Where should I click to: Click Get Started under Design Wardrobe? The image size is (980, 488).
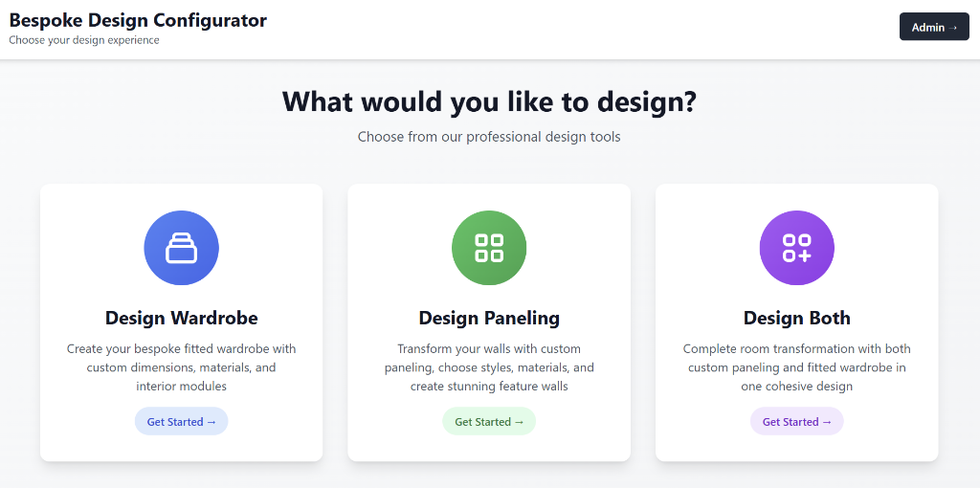(181, 422)
